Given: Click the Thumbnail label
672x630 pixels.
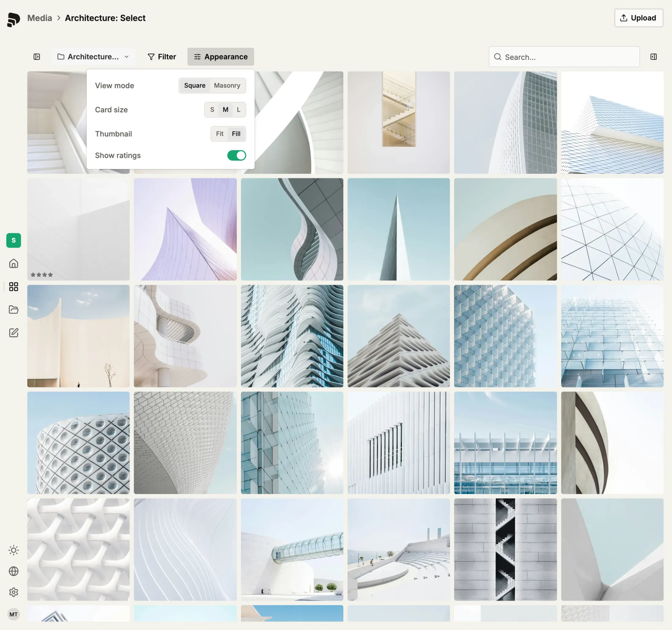Looking at the screenshot, I should coord(113,134).
